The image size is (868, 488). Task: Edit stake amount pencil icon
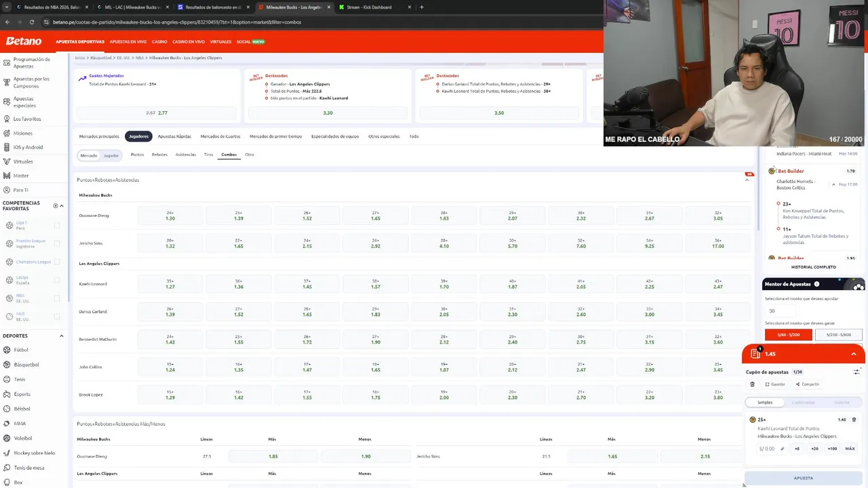pyautogui.click(x=782, y=449)
